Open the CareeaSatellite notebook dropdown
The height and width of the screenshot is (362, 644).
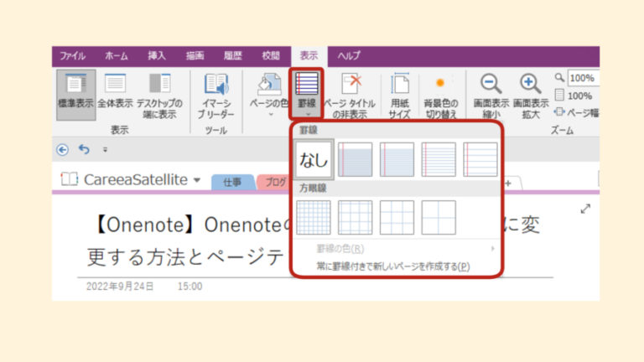tap(197, 180)
